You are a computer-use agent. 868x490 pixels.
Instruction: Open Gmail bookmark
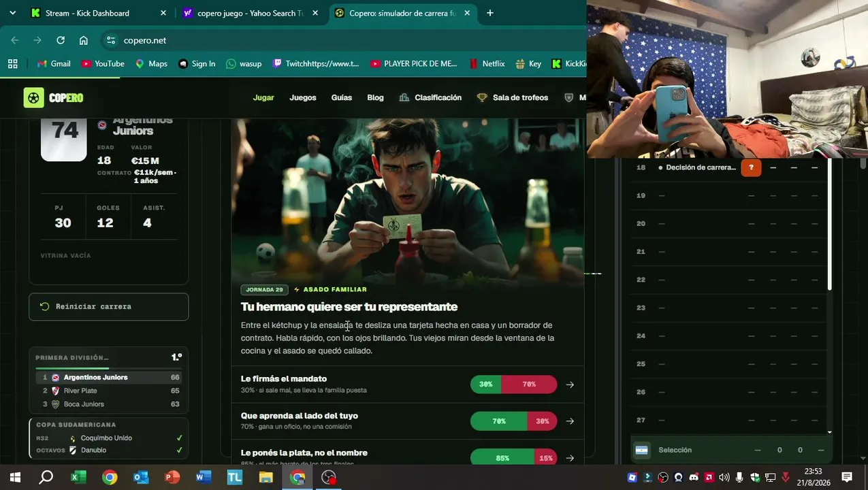54,63
